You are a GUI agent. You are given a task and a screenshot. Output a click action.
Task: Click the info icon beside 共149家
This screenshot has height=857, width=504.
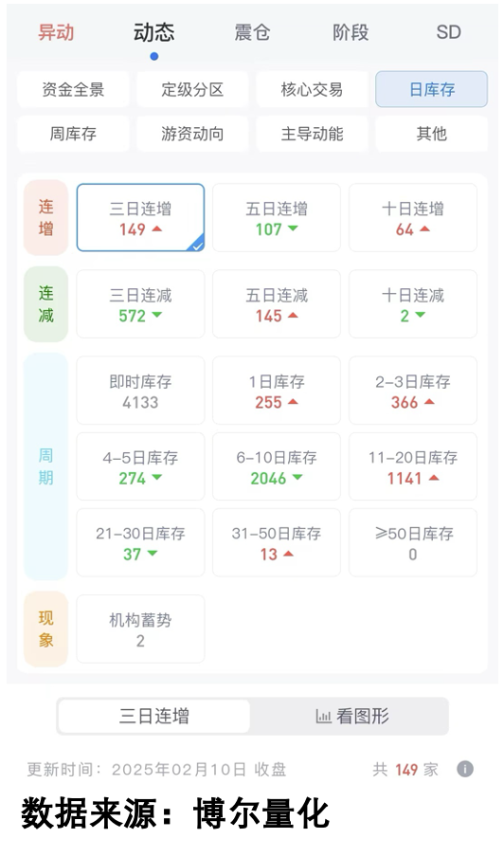465,769
